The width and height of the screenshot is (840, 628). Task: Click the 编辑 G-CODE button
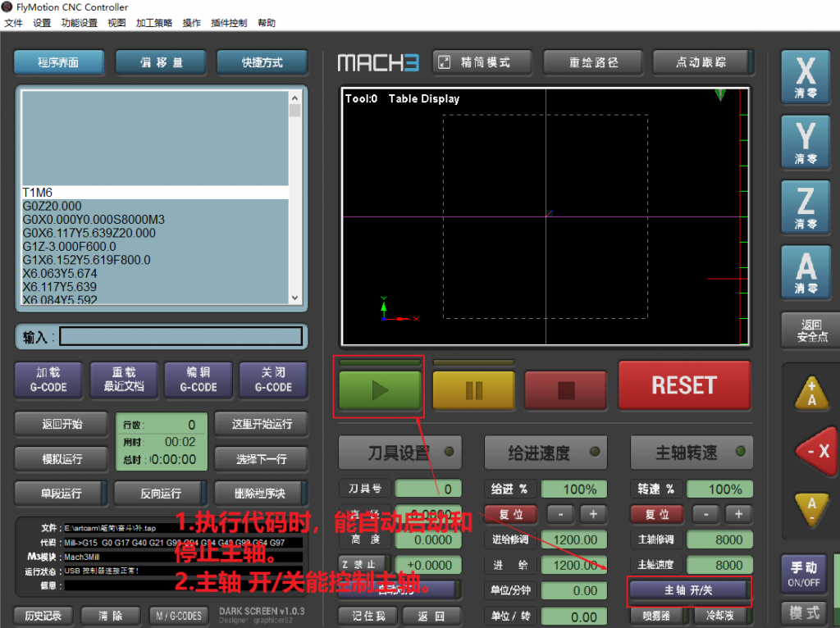(x=199, y=380)
